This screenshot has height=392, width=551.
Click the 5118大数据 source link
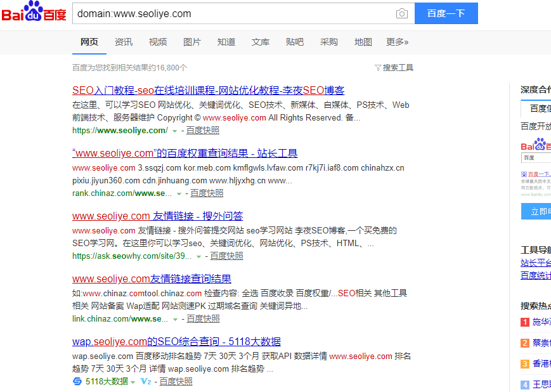click(107, 381)
